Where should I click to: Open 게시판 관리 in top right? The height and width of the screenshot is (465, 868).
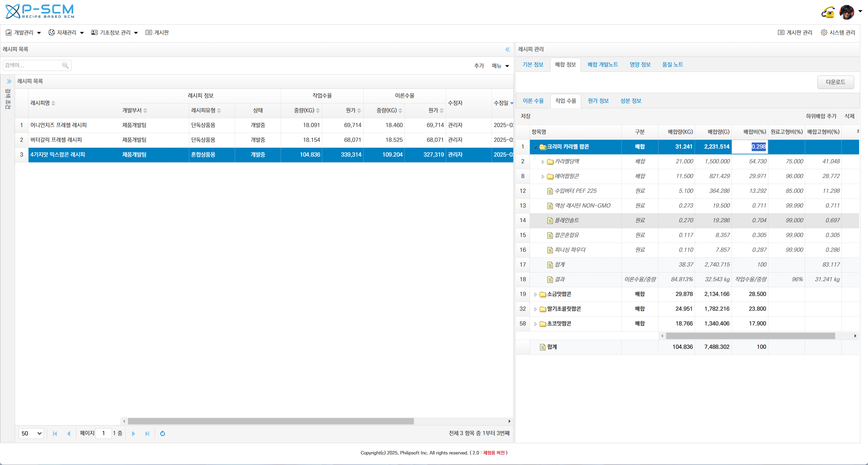795,32
